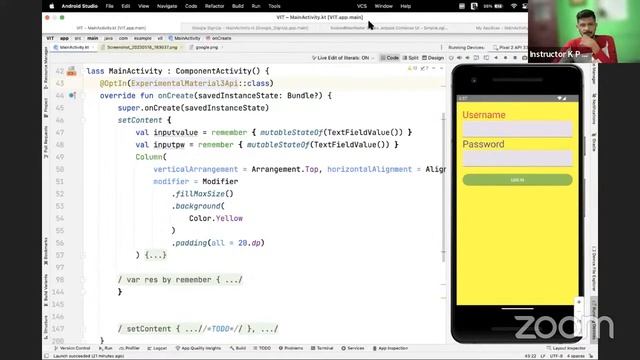Click the emulator volume down icon
This screenshot has width=640, height=360.
(x=467, y=58)
